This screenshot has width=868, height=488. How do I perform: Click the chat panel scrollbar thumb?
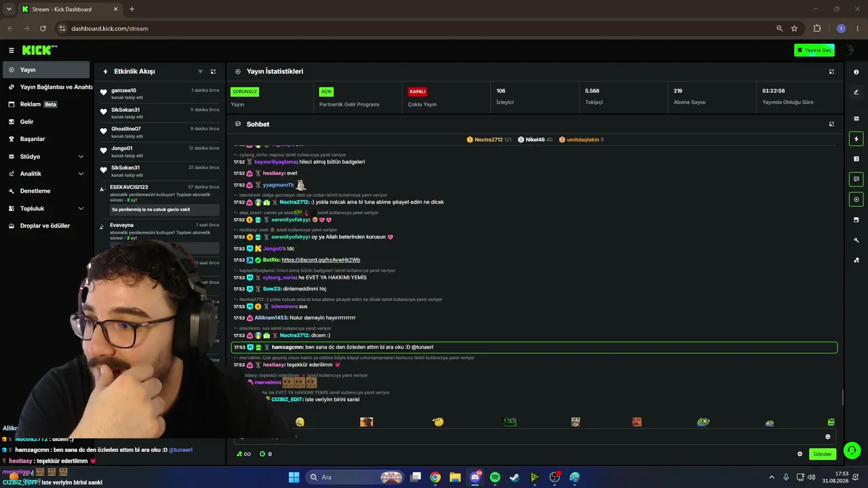coord(843,398)
